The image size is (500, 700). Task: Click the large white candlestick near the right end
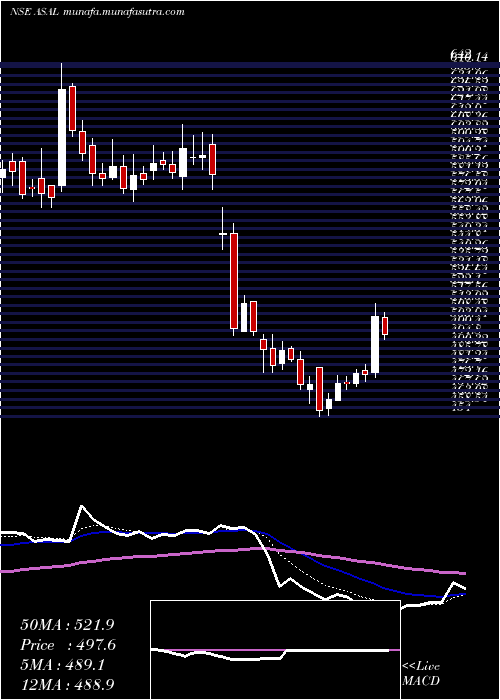(x=375, y=344)
